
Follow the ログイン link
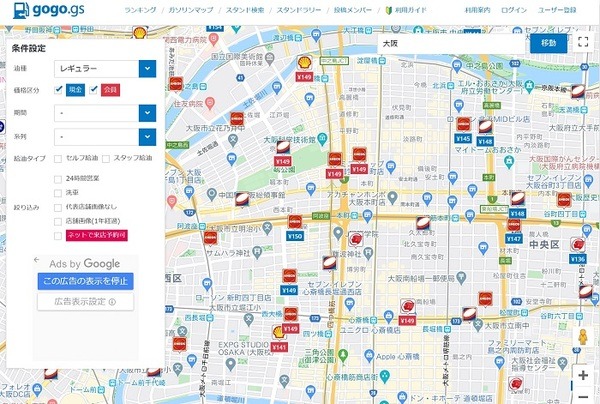[514, 10]
